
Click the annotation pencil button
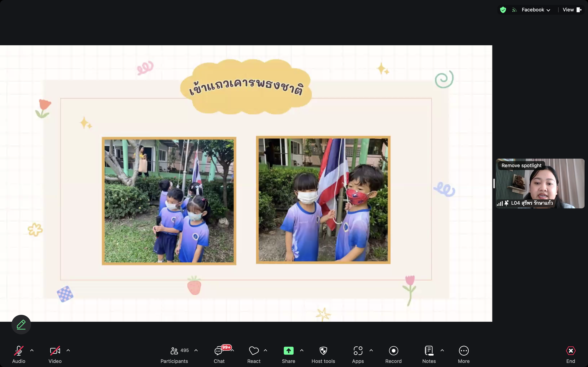pyautogui.click(x=21, y=324)
